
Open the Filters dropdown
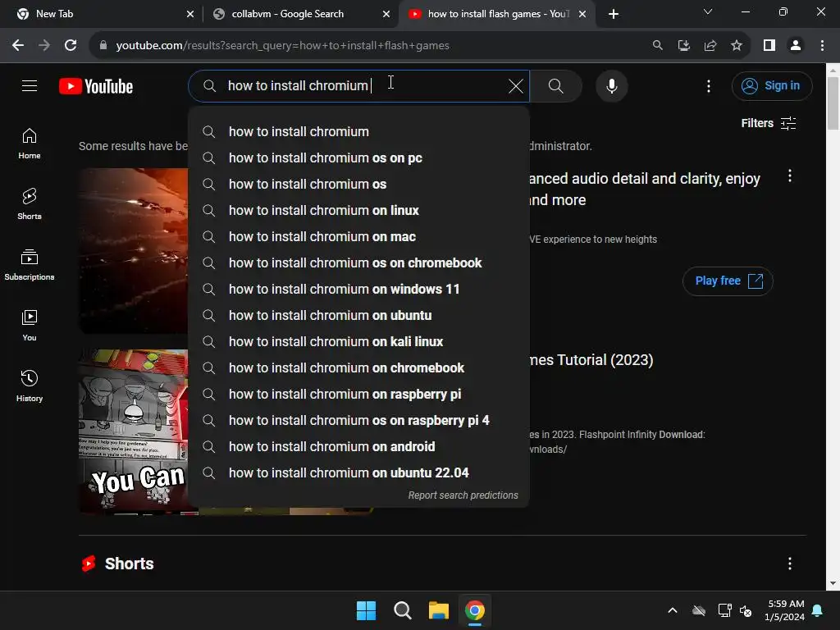[x=768, y=123]
